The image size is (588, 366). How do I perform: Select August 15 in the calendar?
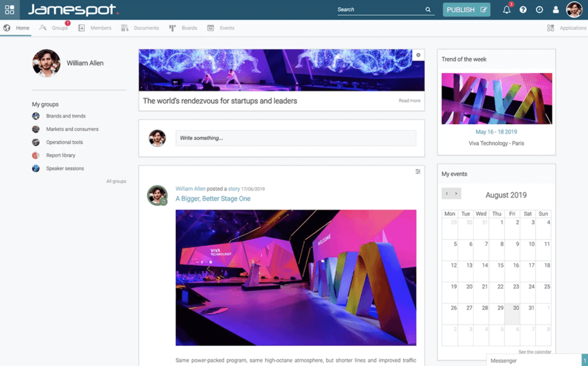496,271
